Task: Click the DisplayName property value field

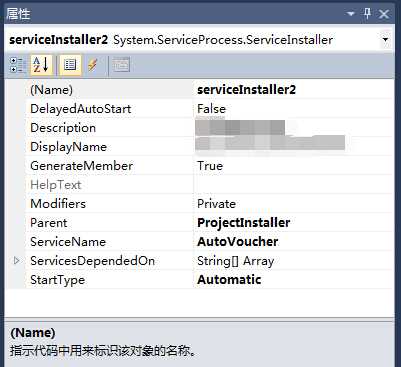Action: pos(293,147)
